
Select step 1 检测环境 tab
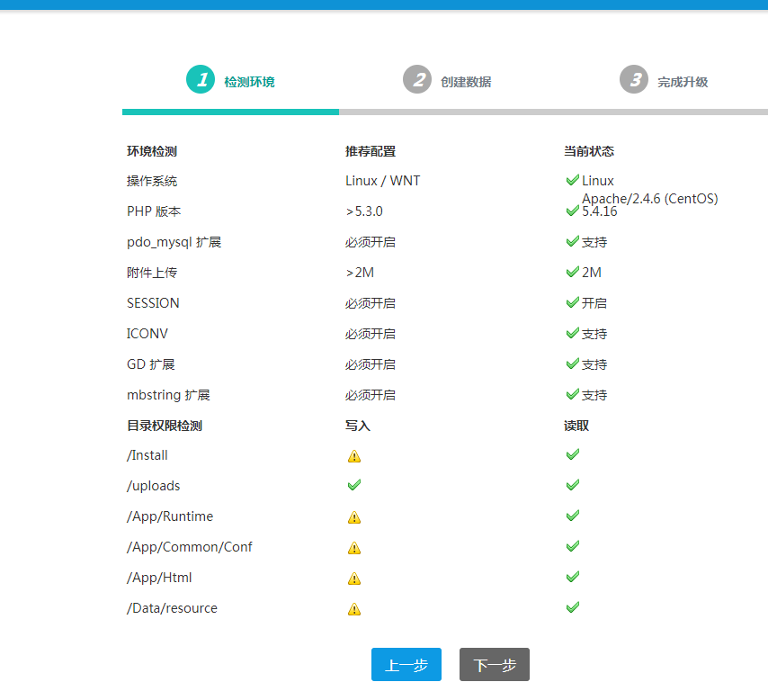click(x=230, y=81)
